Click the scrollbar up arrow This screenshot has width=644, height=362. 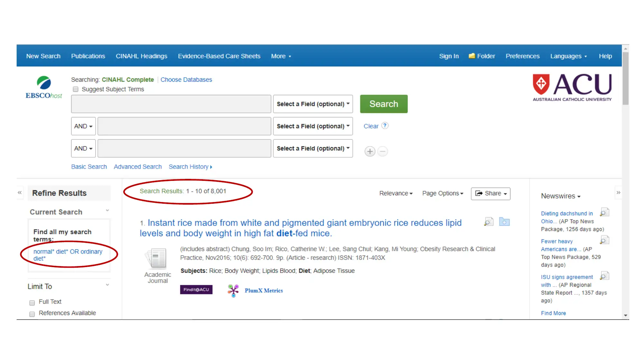point(625,48)
